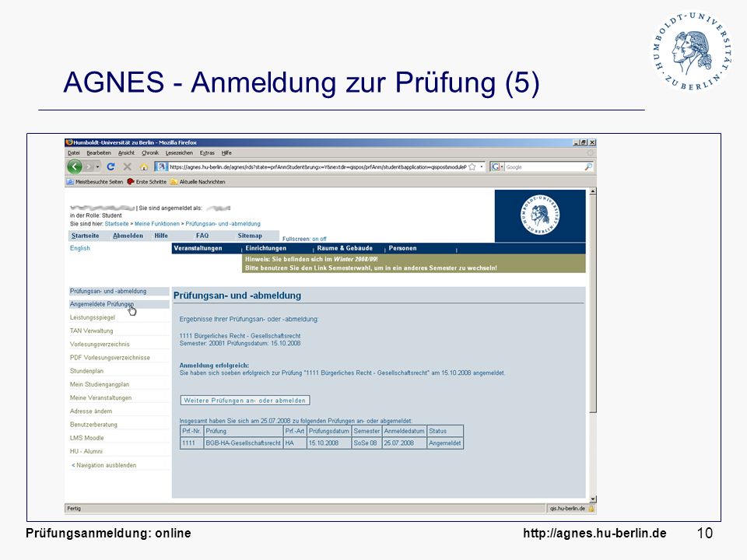
Task: Open TAN Verwaltung in sidebar
Action: pyautogui.click(x=92, y=331)
